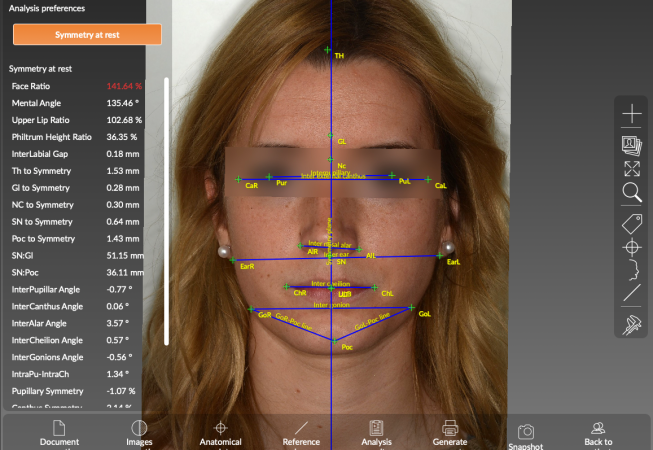Select the SN:Gl measurement row

(x=77, y=256)
